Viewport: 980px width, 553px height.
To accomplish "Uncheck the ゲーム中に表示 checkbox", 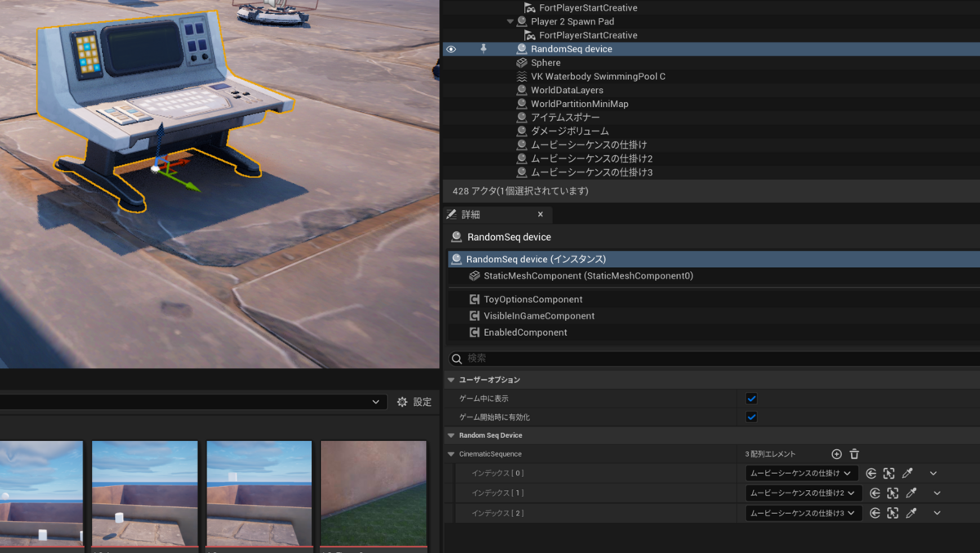I will click(751, 399).
